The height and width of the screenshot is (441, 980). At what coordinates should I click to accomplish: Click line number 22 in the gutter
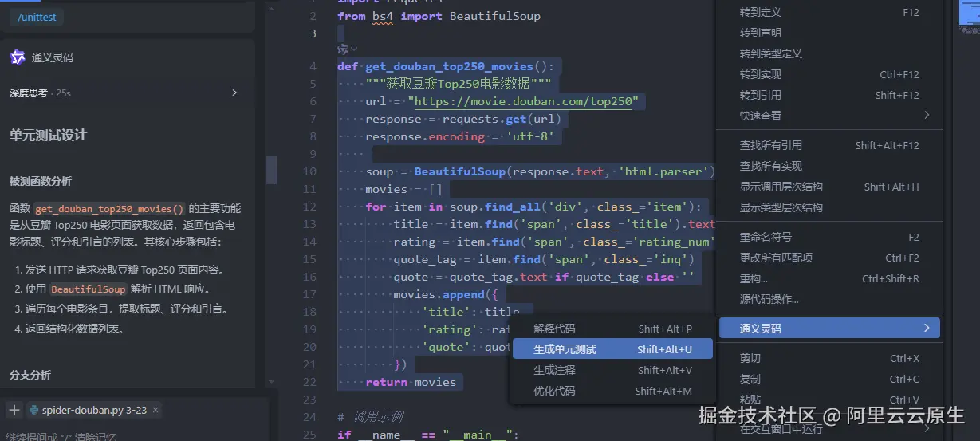coord(310,382)
